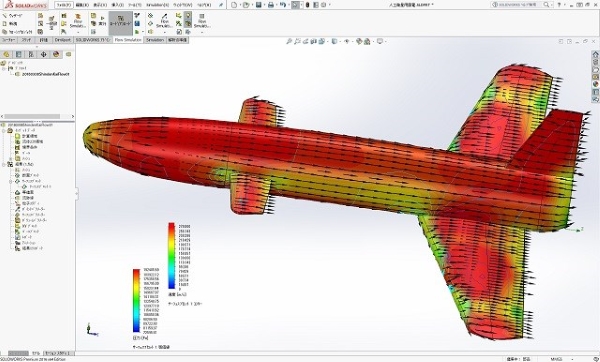Select the Zoom to Fit magnifier icon
This screenshot has width=600, height=362.
tap(289, 41)
